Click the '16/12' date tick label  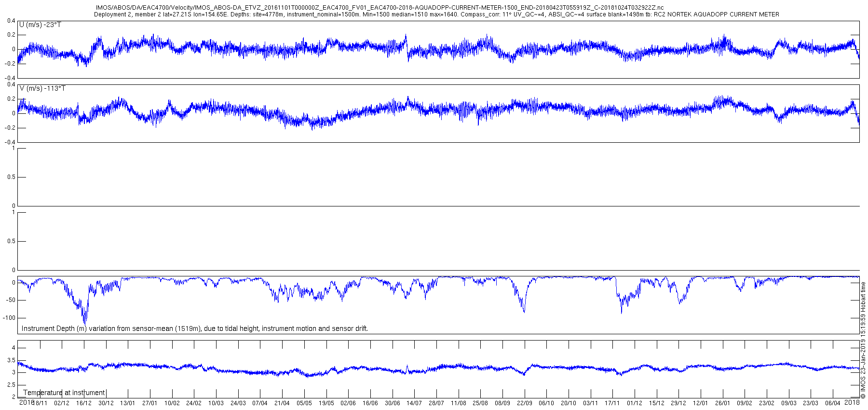tap(84, 403)
